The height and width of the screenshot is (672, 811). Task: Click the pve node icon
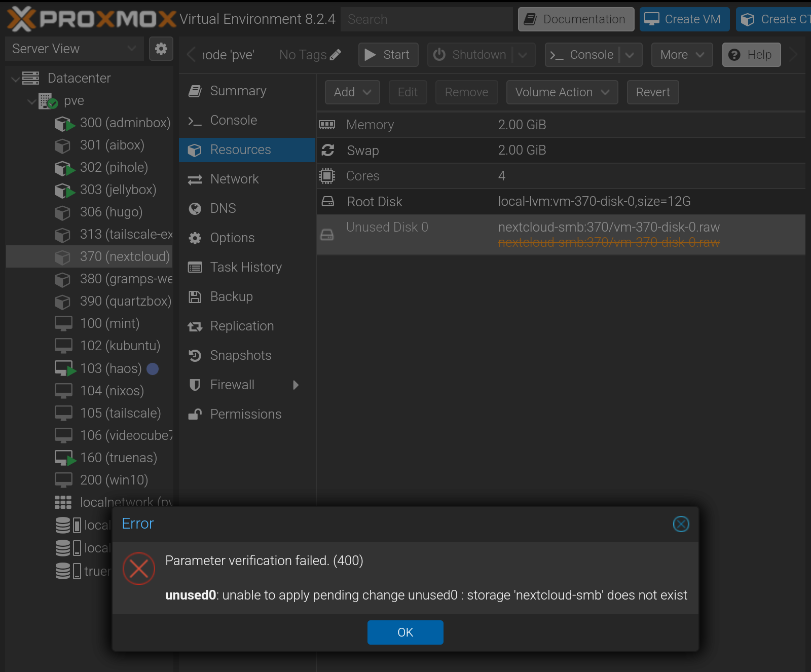click(48, 101)
